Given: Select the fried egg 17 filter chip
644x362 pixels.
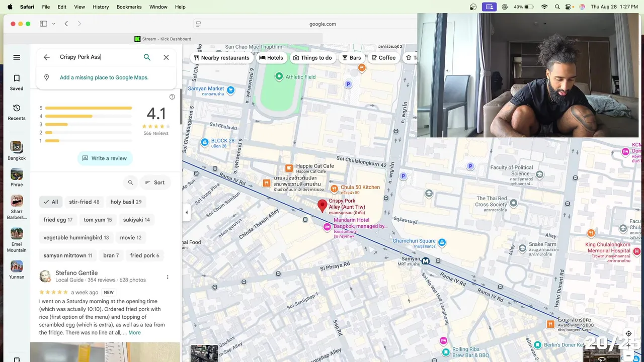Looking at the screenshot, I should click(x=58, y=220).
